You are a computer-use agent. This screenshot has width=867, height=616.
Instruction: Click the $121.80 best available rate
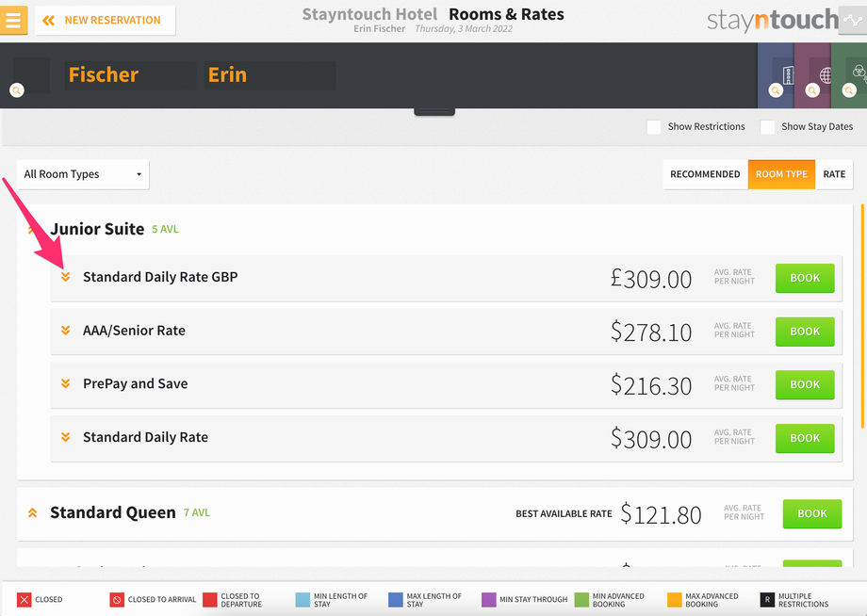coord(661,514)
